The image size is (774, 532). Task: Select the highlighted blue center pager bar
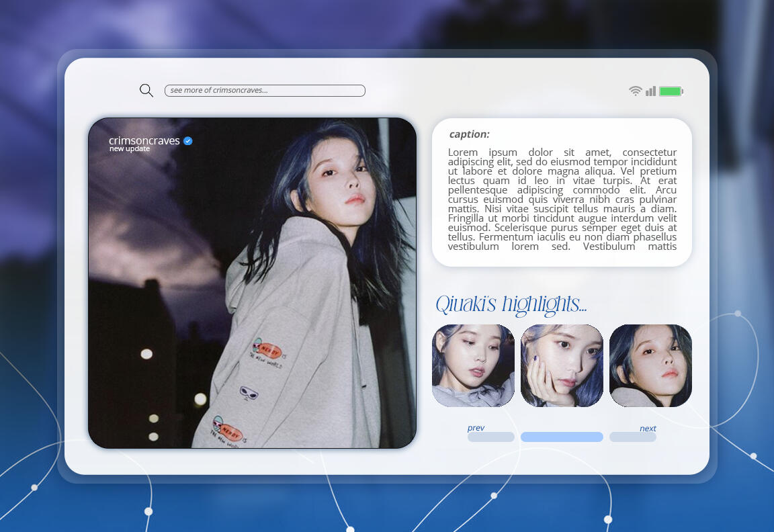pyautogui.click(x=562, y=437)
